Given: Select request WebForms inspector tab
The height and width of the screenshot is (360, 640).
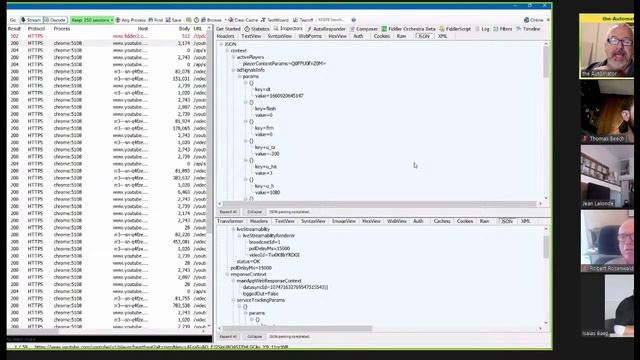Looking at the screenshot, I should point(310,36).
